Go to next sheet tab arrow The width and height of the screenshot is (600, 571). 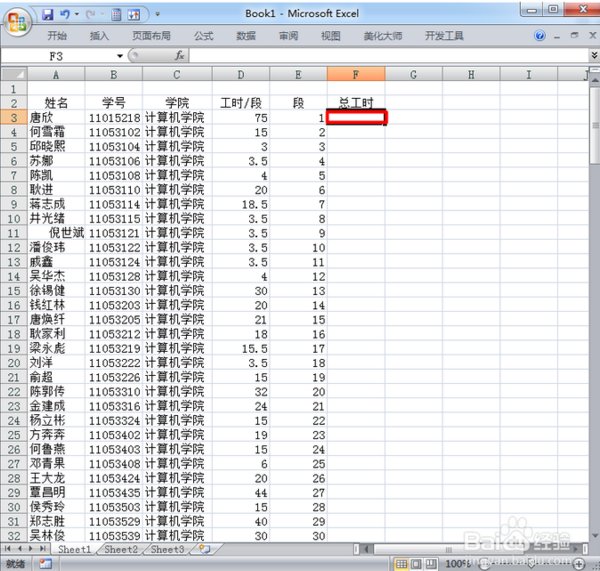coord(31,549)
